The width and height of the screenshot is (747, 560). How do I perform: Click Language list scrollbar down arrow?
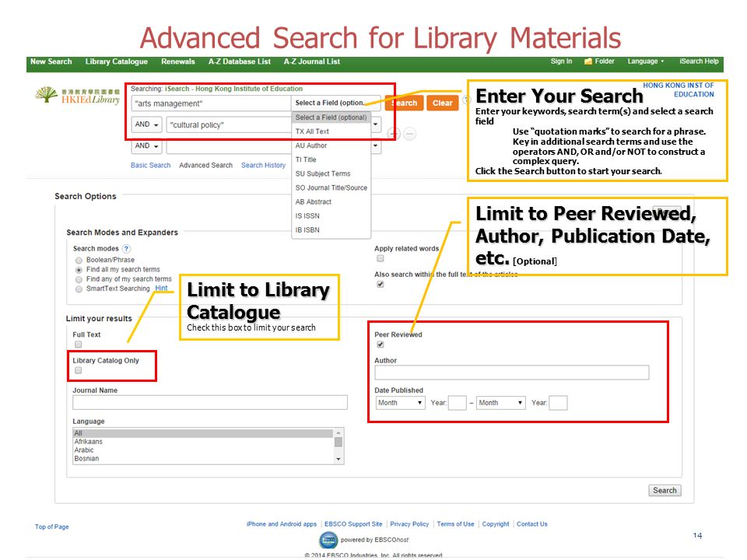click(338, 460)
